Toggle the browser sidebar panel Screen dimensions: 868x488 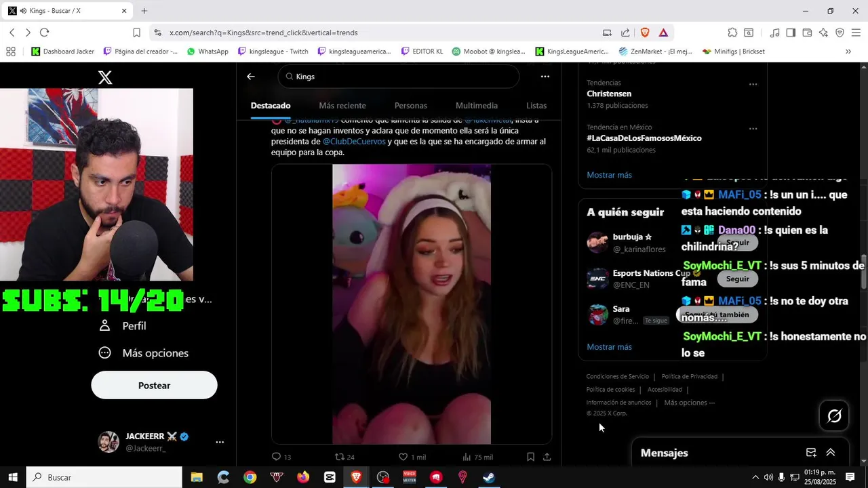point(791,33)
